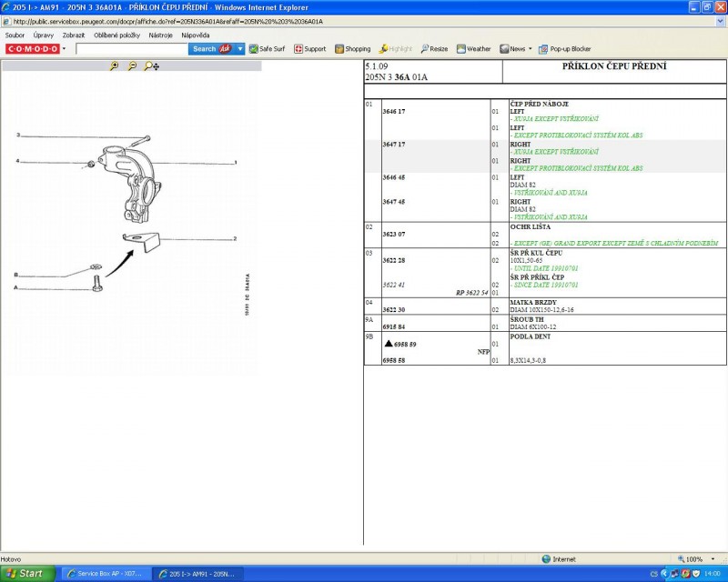Click the zoom in magnifier icon

(x=114, y=66)
